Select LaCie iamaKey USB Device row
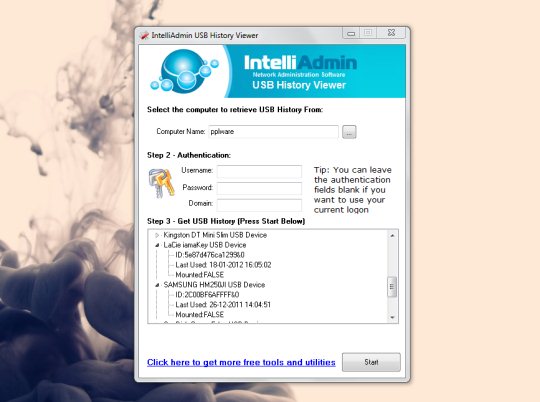The image size is (540, 402). (x=205, y=245)
